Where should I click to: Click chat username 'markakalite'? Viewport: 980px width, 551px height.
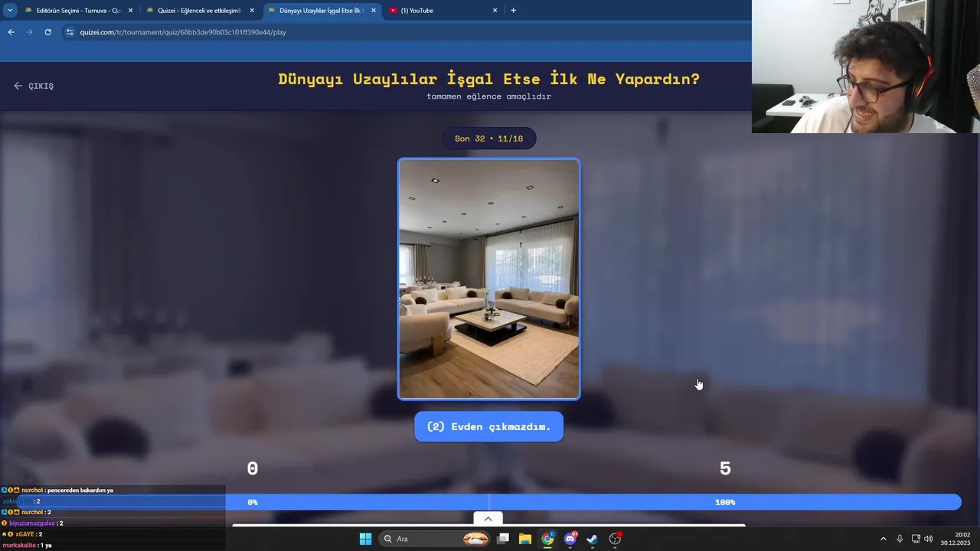(20, 545)
